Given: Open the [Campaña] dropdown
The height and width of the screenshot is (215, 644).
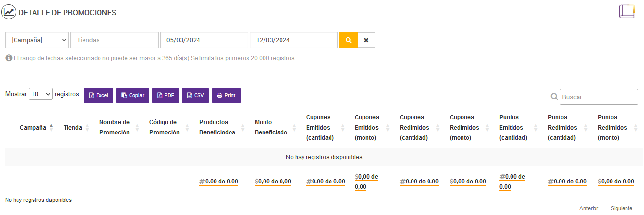Looking at the screenshot, I should tap(37, 40).
